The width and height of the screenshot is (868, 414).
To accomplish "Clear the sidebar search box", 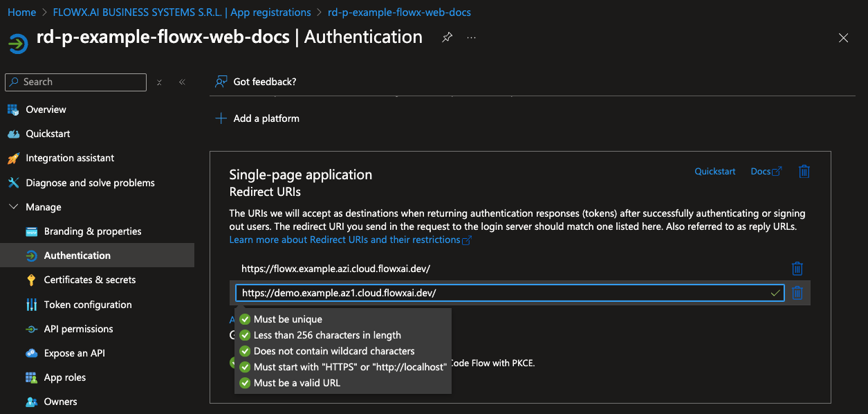I will click(x=159, y=82).
